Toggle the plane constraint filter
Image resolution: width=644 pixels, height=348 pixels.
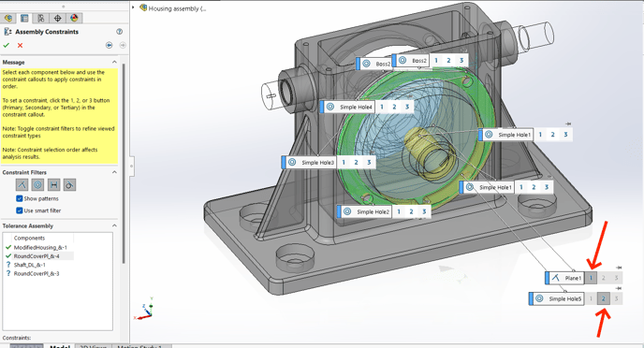(22, 184)
